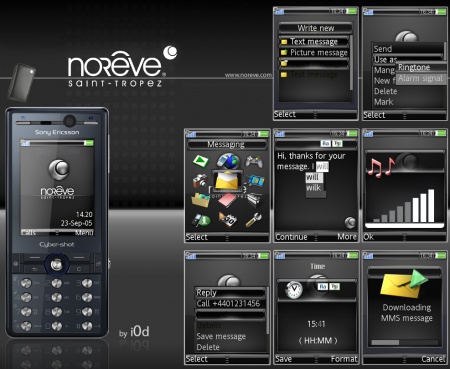This screenshot has height=369, width=450.
Task: Click the round logo icon in text editor corner
Action: pyautogui.click(x=350, y=222)
